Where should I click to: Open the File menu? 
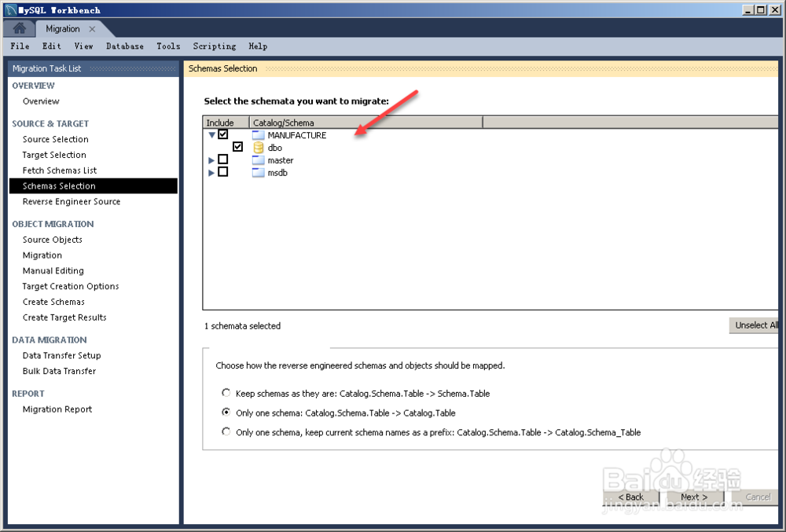click(20, 46)
